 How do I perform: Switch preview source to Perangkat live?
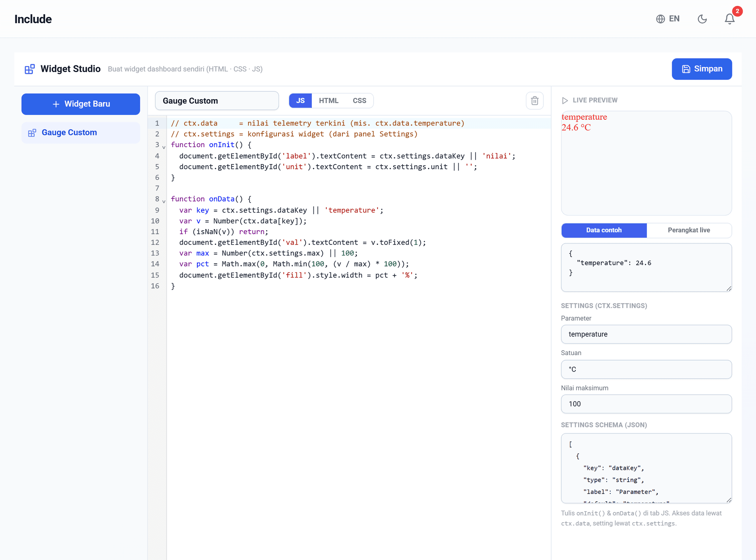pos(689,230)
